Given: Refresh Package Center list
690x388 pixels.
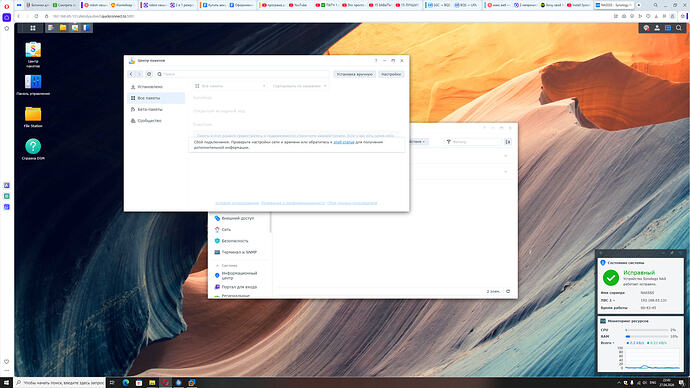Looking at the screenshot, I should point(149,74).
